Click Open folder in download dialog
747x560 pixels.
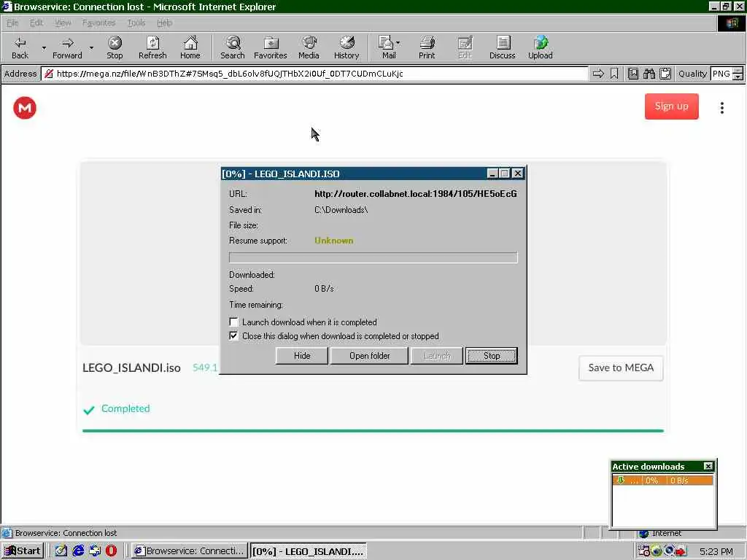click(369, 356)
